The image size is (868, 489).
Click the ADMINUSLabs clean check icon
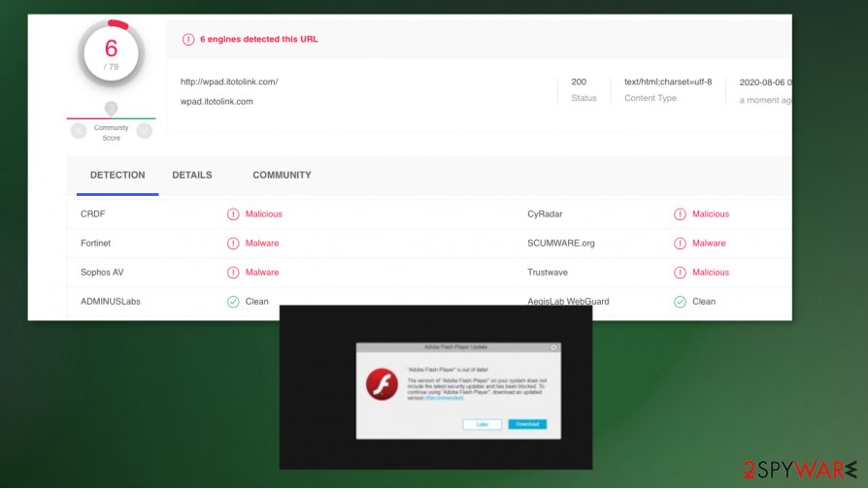click(233, 302)
